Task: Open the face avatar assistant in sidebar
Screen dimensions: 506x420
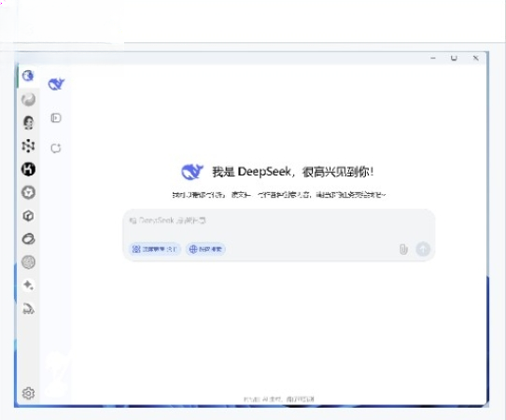Action: [x=28, y=122]
